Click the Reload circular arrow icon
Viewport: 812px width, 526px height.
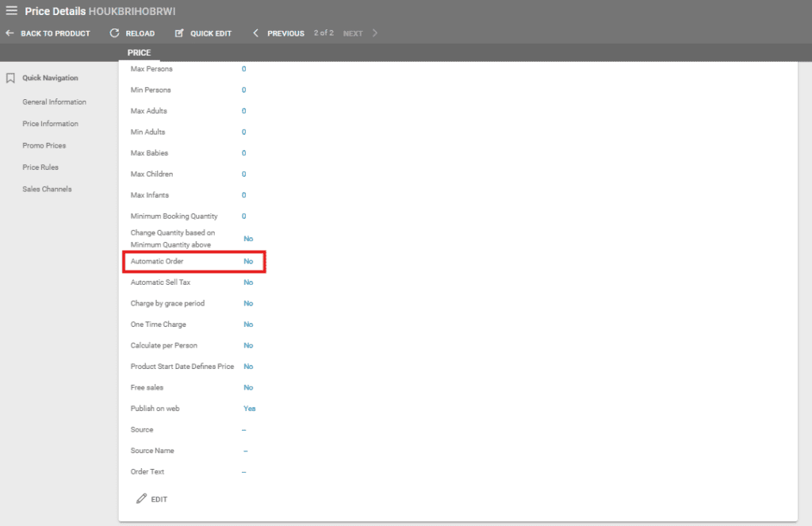pos(115,33)
